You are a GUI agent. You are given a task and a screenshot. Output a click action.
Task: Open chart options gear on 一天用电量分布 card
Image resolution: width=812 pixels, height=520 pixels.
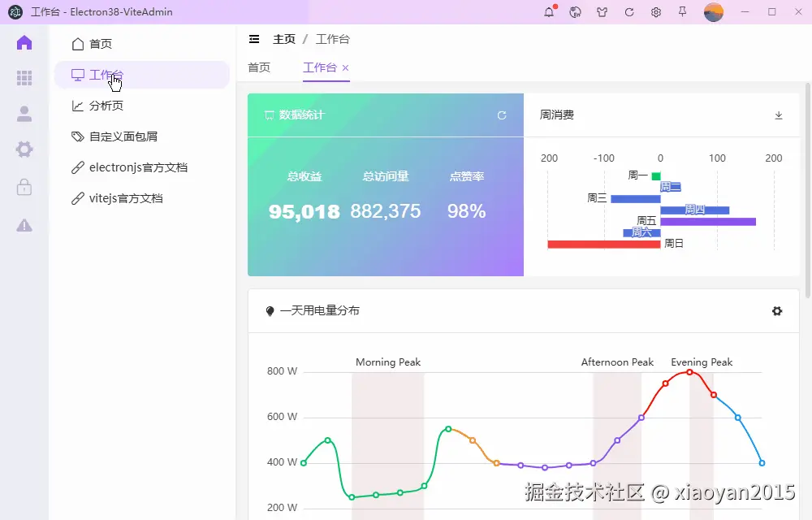777,310
